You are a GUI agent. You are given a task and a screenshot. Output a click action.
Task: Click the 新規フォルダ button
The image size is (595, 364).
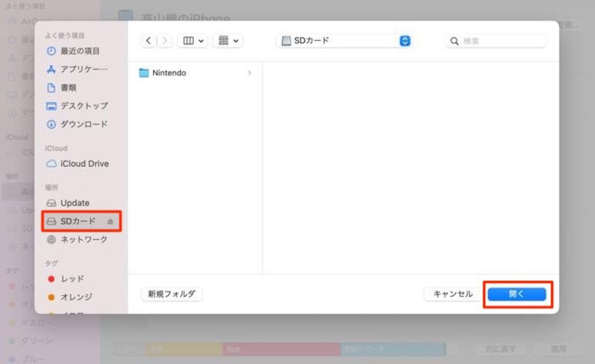(x=171, y=294)
